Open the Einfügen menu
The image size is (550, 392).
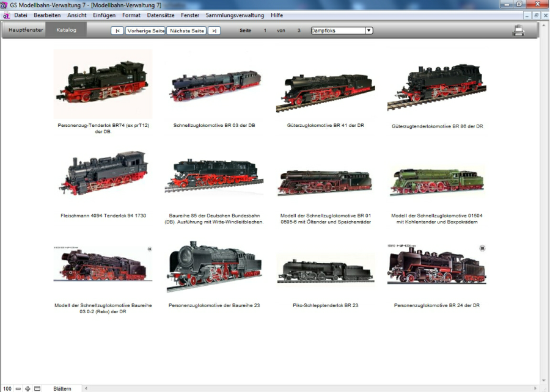click(104, 15)
